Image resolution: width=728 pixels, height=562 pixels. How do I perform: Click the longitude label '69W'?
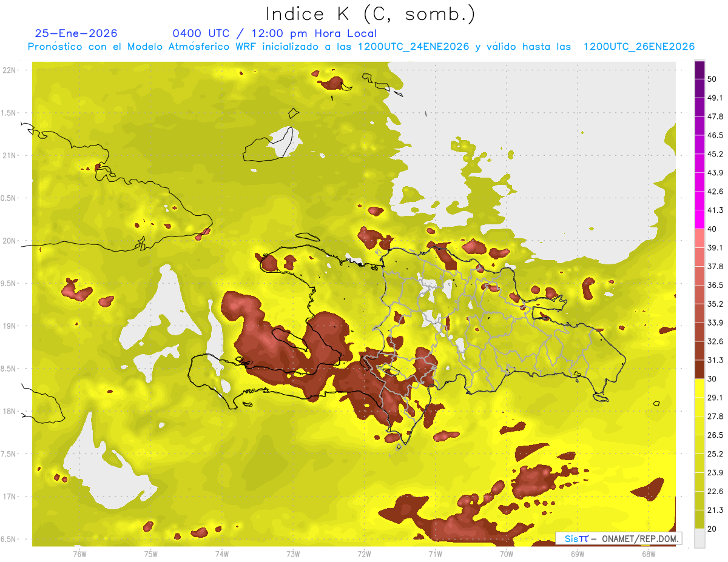click(577, 553)
